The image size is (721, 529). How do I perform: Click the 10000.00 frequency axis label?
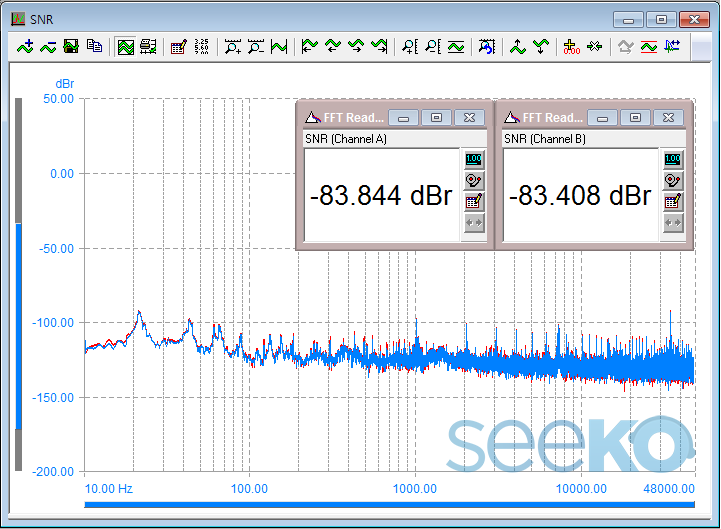[581, 489]
